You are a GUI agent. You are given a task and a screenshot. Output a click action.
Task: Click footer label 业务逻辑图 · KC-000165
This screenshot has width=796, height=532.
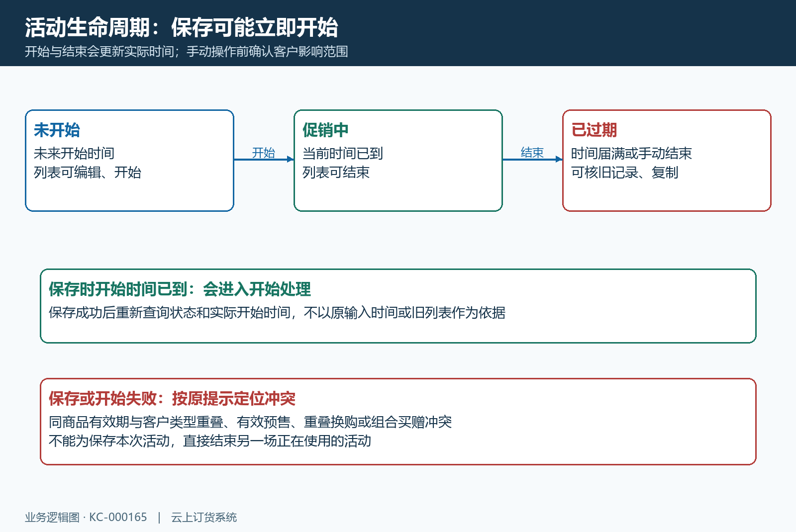(86, 518)
